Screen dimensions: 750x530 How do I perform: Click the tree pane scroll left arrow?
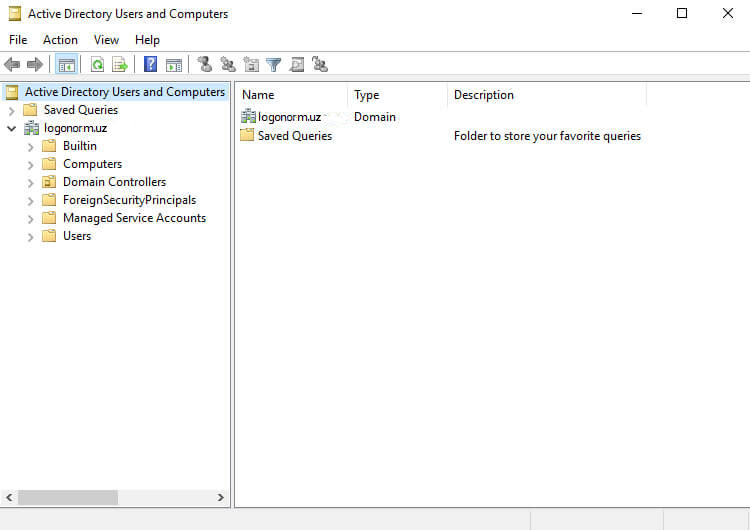9,497
